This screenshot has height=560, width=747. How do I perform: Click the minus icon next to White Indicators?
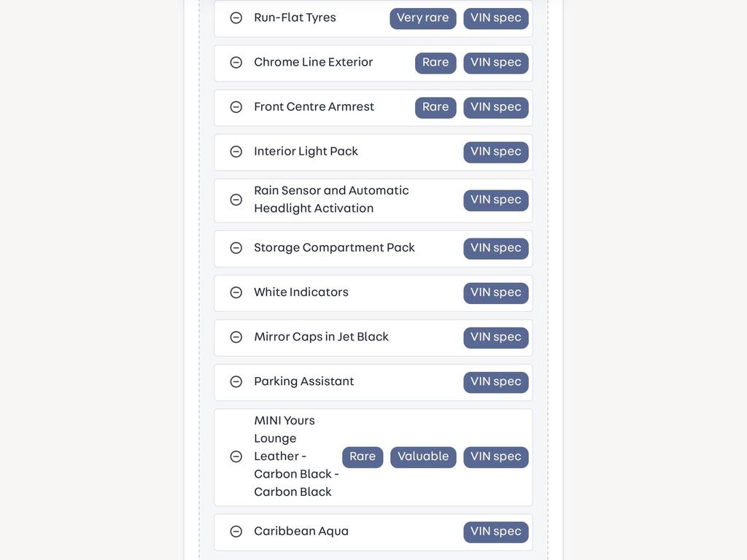point(236,292)
